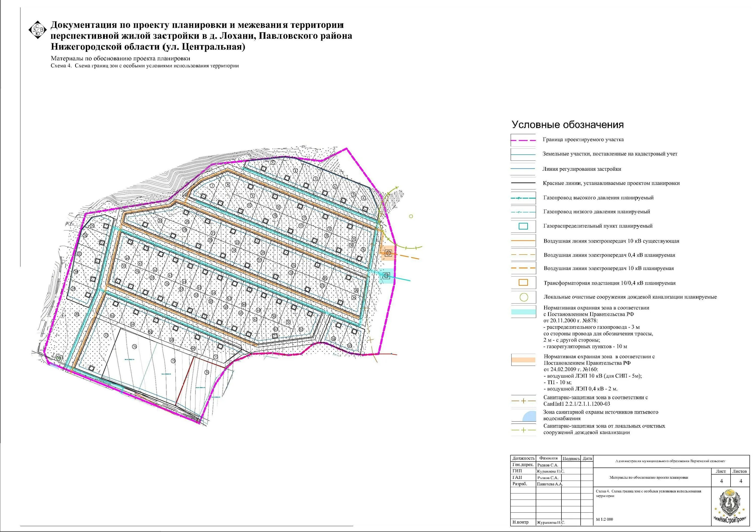Click the 'Лист' header cell
Viewport: 756px width, 532px height.
pos(721,472)
